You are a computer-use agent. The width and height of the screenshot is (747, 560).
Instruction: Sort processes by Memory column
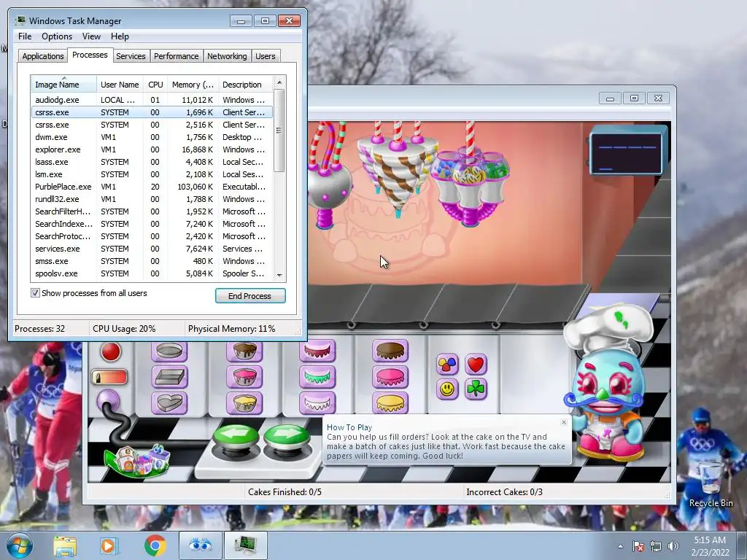click(193, 85)
